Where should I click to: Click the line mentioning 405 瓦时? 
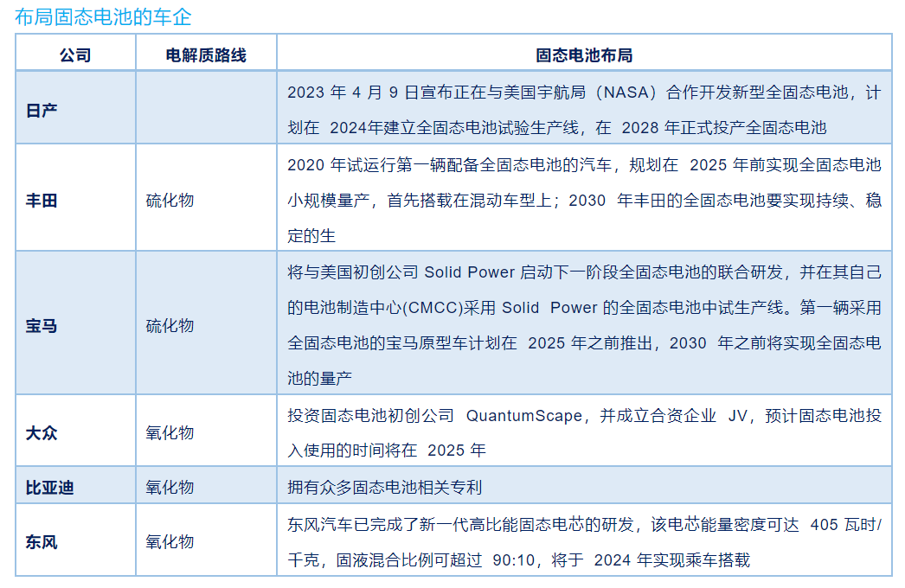[584, 525]
